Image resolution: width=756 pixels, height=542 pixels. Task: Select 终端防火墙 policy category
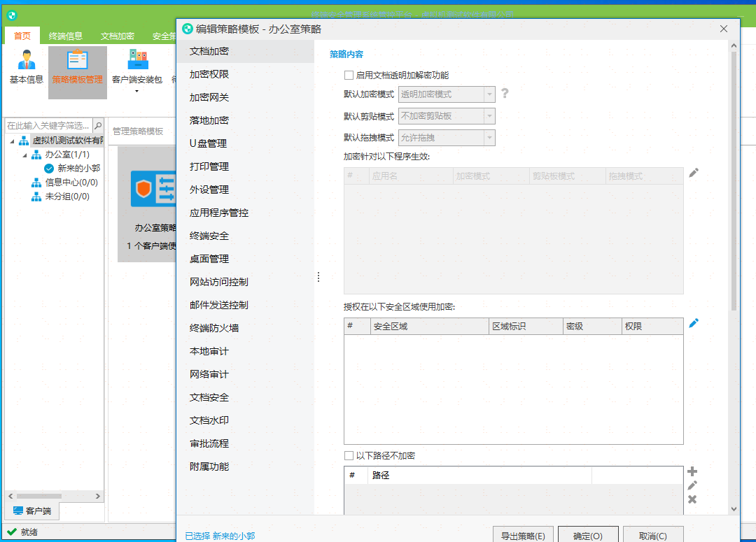(246, 328)
